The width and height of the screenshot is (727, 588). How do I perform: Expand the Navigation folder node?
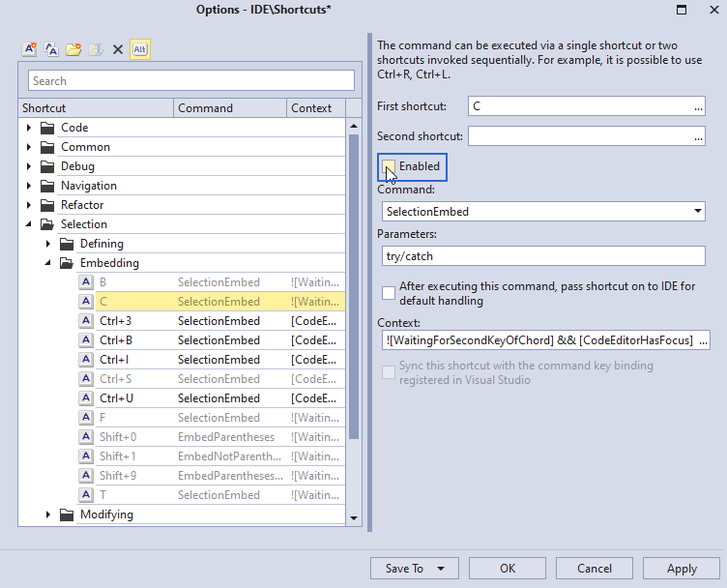coord(29,186)
